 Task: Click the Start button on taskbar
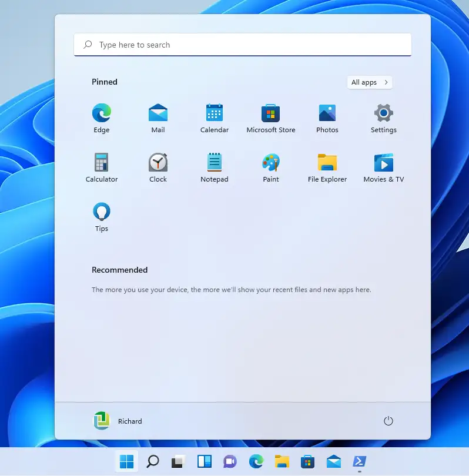(126, 461)
